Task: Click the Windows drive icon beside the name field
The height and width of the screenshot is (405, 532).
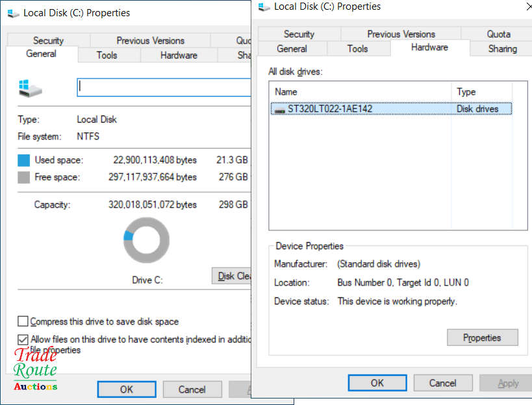Action: point(30,88)
